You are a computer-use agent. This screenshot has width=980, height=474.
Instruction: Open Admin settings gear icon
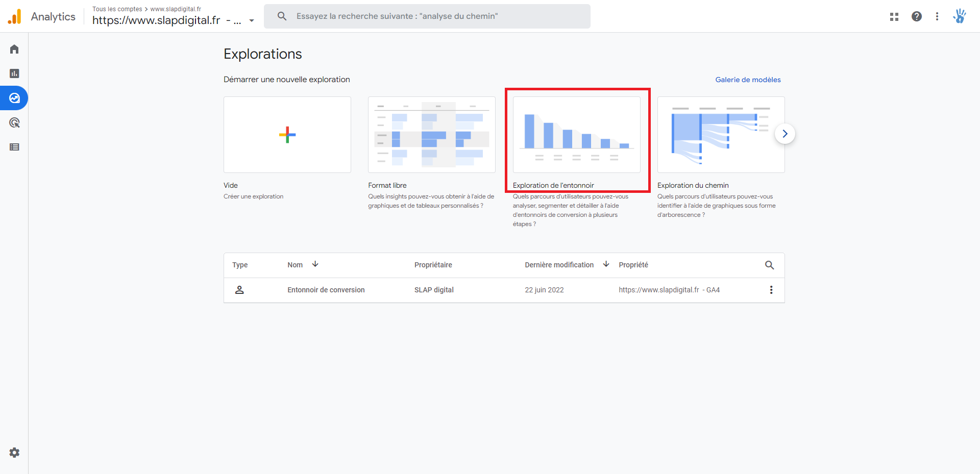14,453
